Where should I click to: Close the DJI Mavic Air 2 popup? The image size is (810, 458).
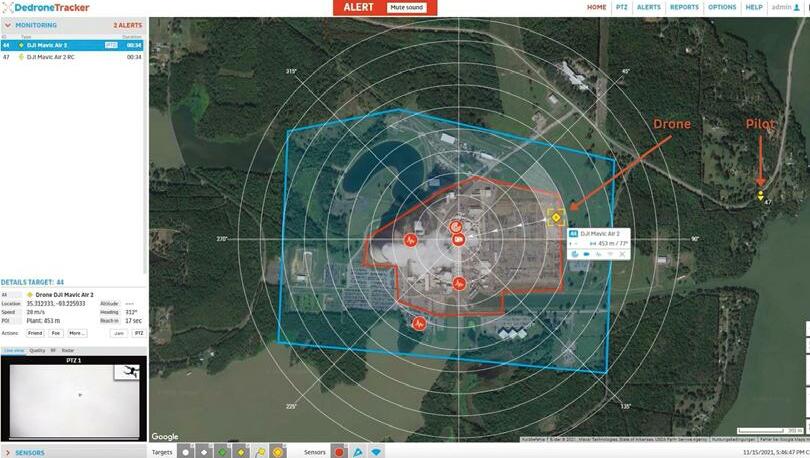[622, 254]
